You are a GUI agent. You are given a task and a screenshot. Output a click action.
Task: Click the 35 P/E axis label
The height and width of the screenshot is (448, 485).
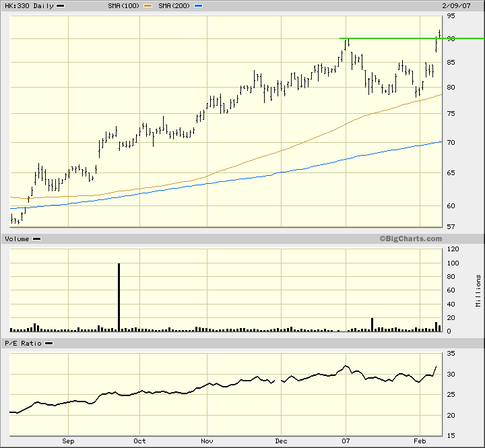tap(451, 353)
